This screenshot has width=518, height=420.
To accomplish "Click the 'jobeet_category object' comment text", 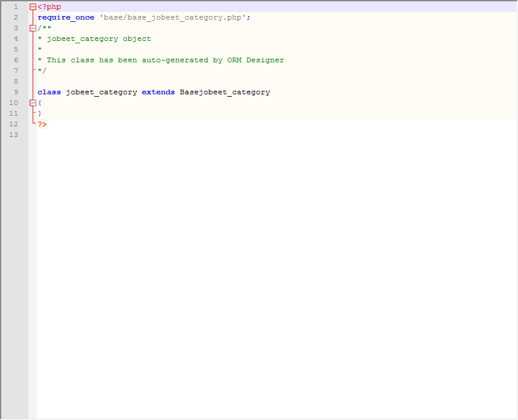I will 98,39.
